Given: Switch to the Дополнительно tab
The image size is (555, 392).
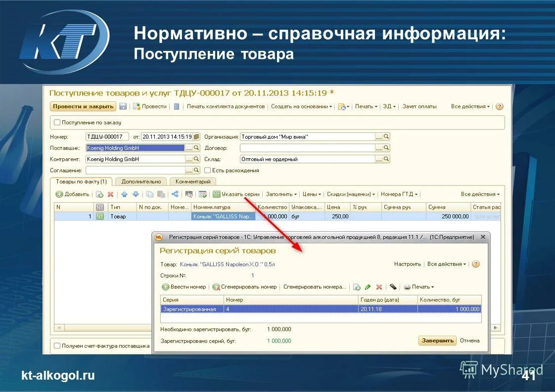Looking at the screenshot, I should pyautogui.click(x=141, y=181).
